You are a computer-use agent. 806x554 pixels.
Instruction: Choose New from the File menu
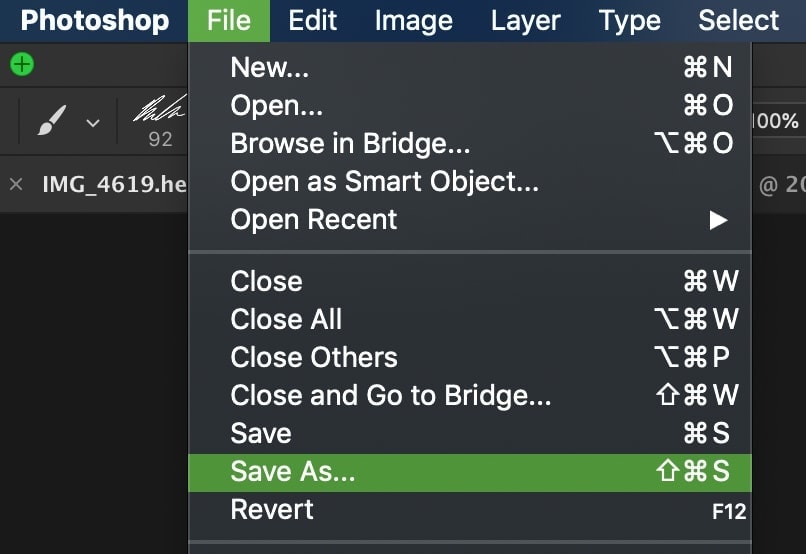pos(470,67)
